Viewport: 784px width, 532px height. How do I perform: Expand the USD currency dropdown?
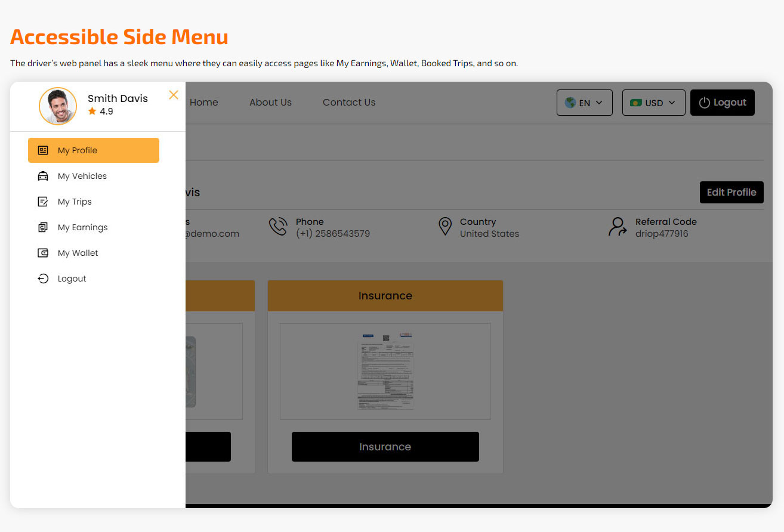coord(653,102)
